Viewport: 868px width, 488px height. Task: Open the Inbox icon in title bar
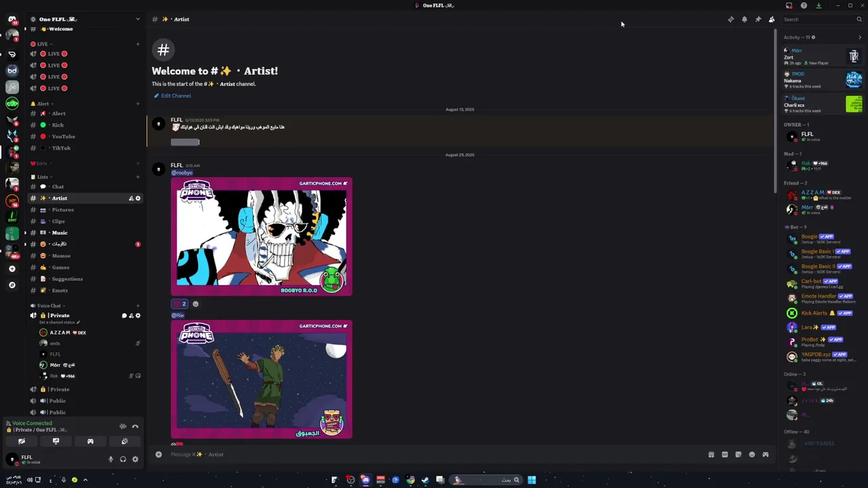pyautogui.click(x=789, y=5)
